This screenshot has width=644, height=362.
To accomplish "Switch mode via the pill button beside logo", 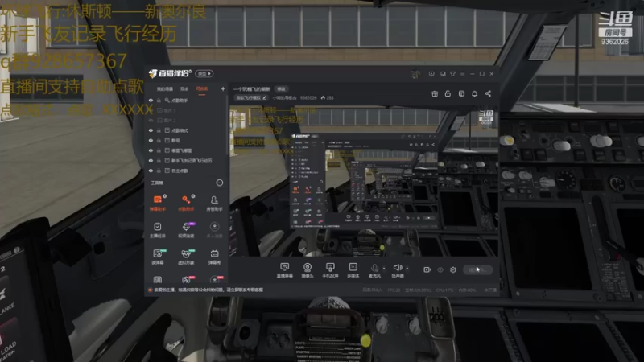I will (x=204, y=74).
